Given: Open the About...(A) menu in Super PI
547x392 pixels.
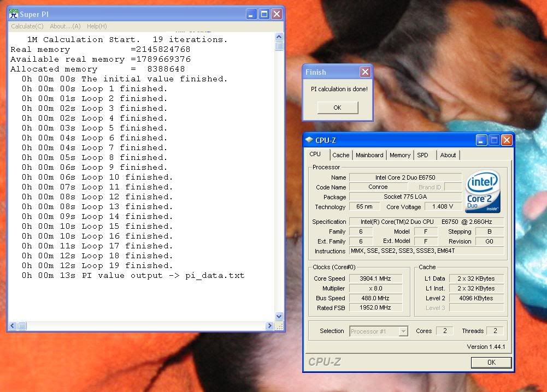Looking at the screenshot, I should click(x=65, y=26).
